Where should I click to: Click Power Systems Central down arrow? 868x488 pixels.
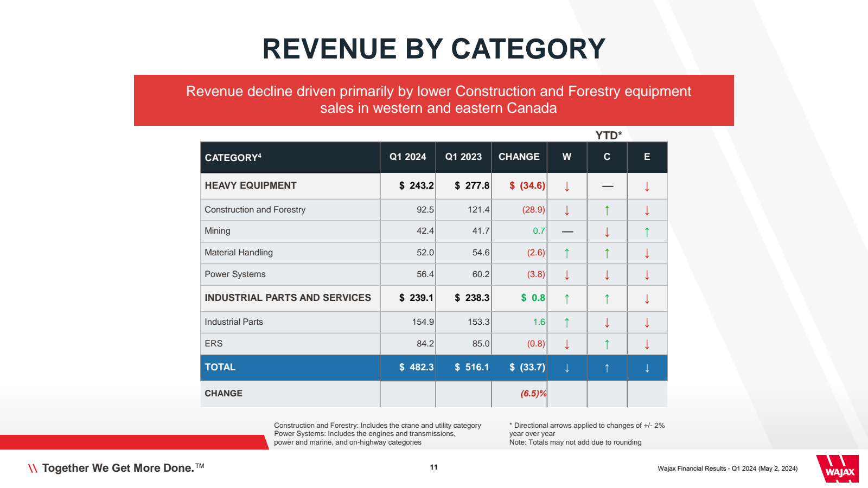[607, 275]
